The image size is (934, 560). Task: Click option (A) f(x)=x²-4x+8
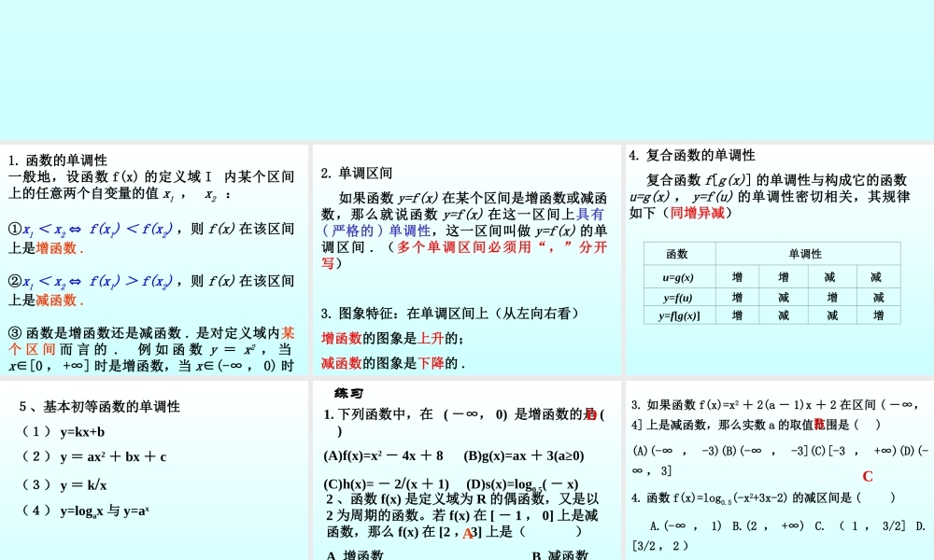pyautogui.click(x=383, y=455)
